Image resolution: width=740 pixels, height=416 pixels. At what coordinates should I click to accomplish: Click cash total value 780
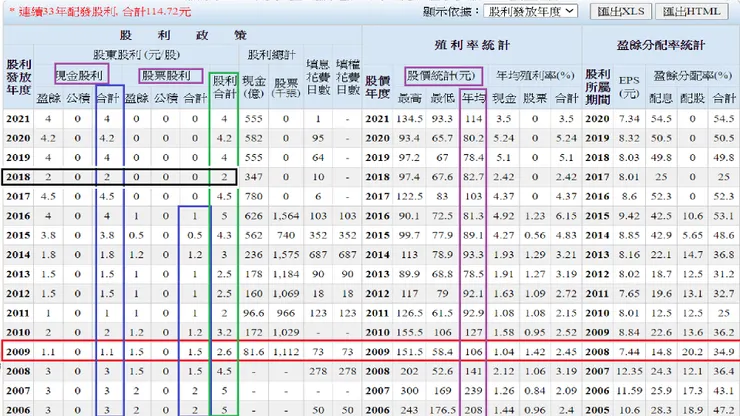[253, 196]
